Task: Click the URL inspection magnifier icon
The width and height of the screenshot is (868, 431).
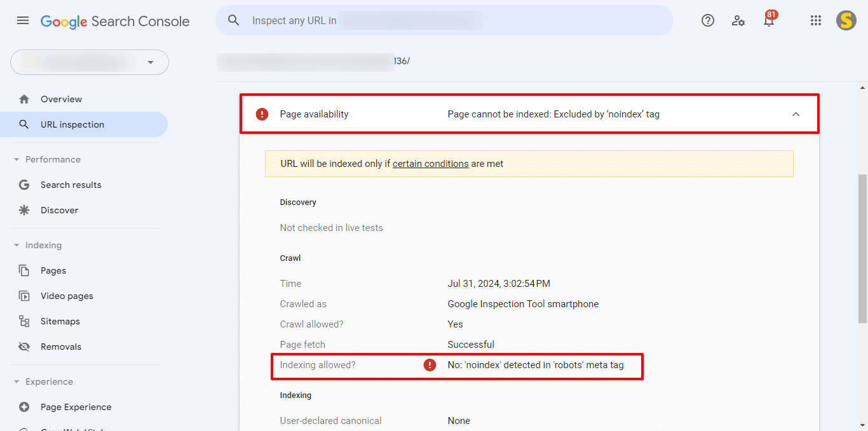Action: (24, 124)
